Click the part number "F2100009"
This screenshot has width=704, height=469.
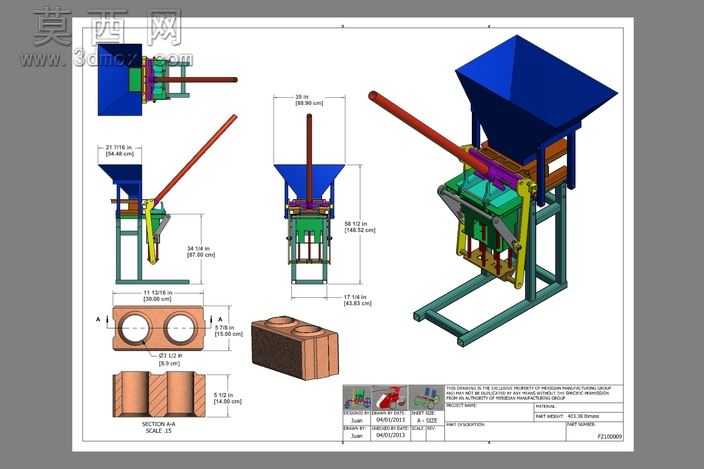coord(610,436)
